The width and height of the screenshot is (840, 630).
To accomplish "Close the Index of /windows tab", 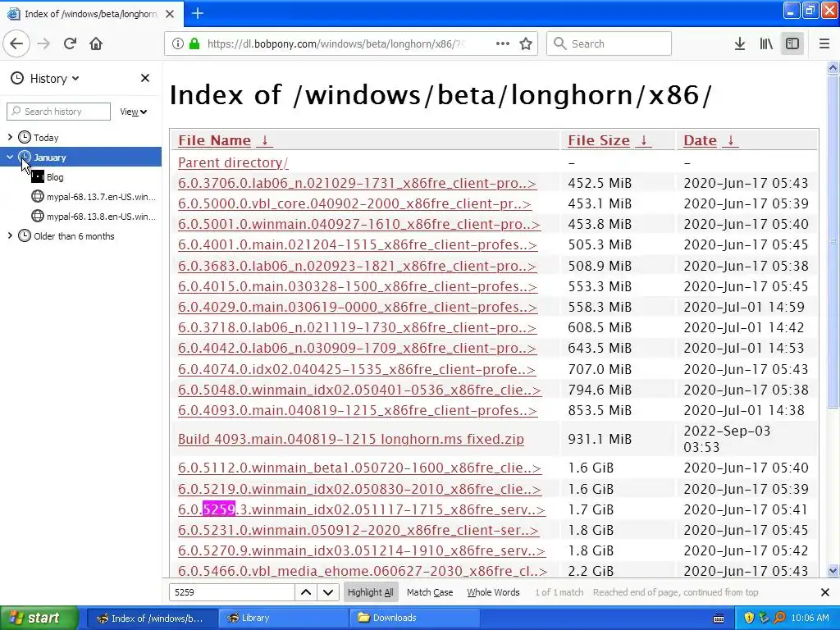I will click(170, 14).
